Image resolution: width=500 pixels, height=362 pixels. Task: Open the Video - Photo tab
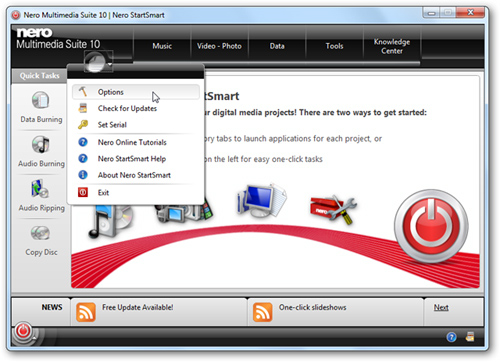(219, 46)
